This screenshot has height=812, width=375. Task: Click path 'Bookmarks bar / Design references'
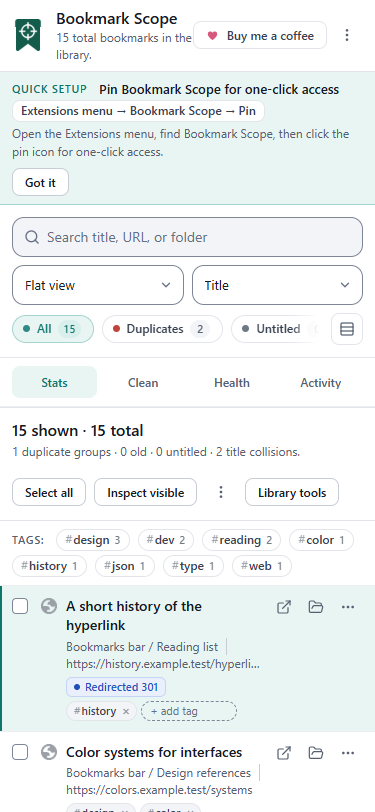click(158, 773)
